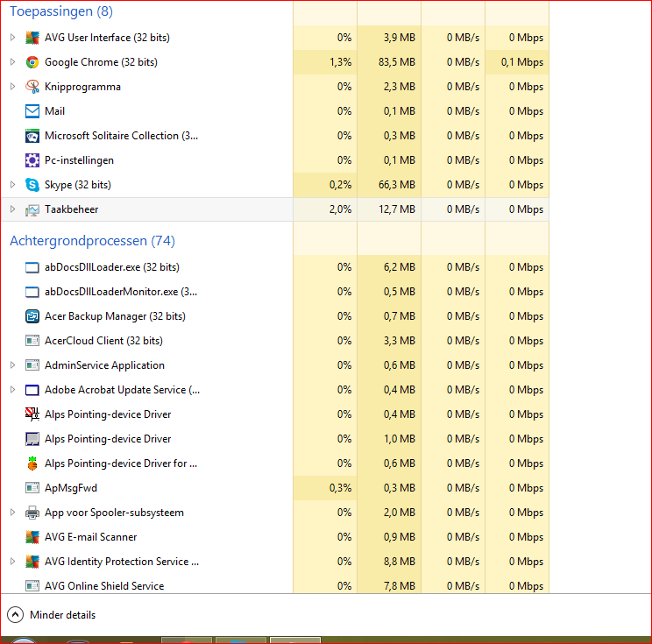652x644 pixels.
Task: Click the 6,2 MB memory value
Action: (400, 267)
